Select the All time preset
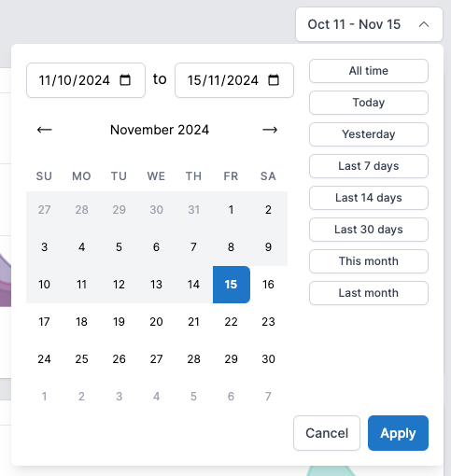This screenshot has height=476, width=451. 369,71
